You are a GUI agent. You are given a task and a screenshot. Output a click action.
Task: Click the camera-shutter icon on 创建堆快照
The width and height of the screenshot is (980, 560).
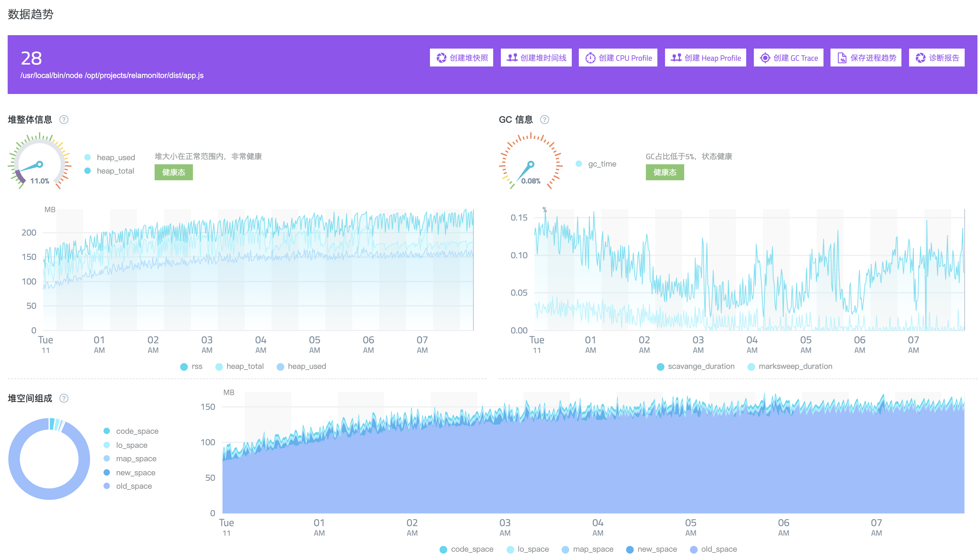[441, 58]
